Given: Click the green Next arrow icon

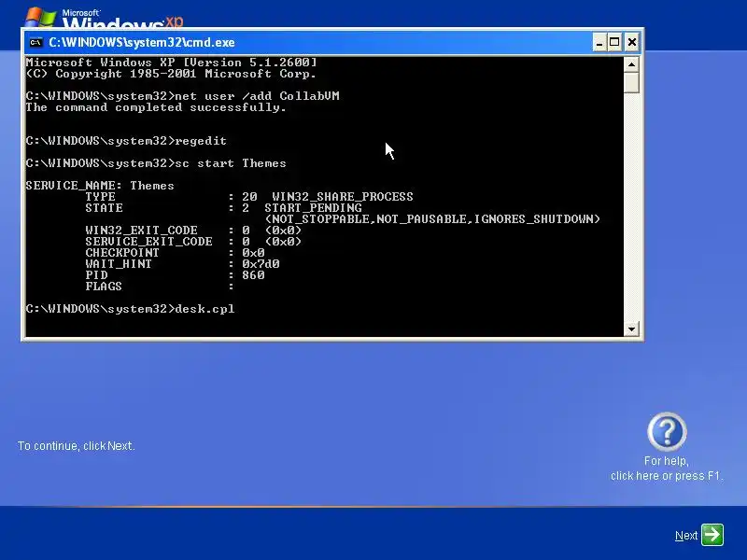Looking at the screenshot, I should pyautogui.click(x=712, y=534).
